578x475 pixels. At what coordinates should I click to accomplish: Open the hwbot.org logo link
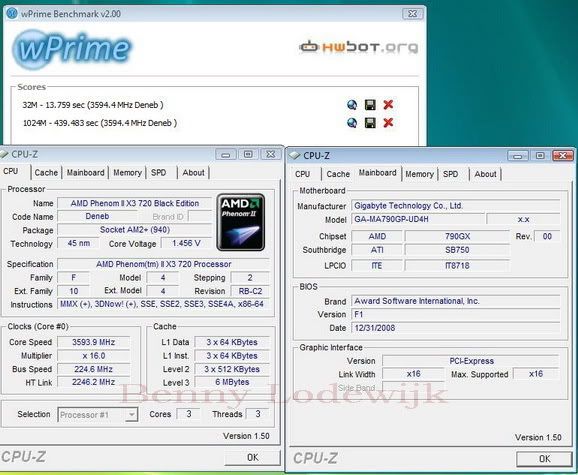[x=358, y=47]
